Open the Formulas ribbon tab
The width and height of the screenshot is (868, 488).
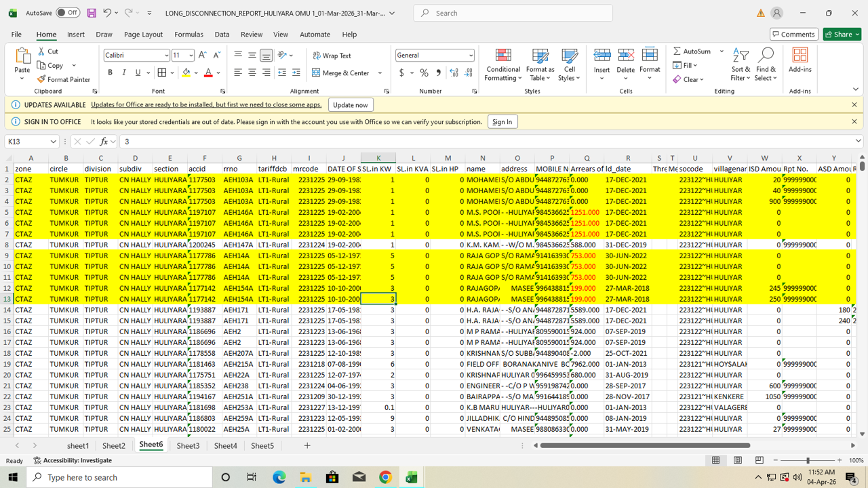pos(189,34)
